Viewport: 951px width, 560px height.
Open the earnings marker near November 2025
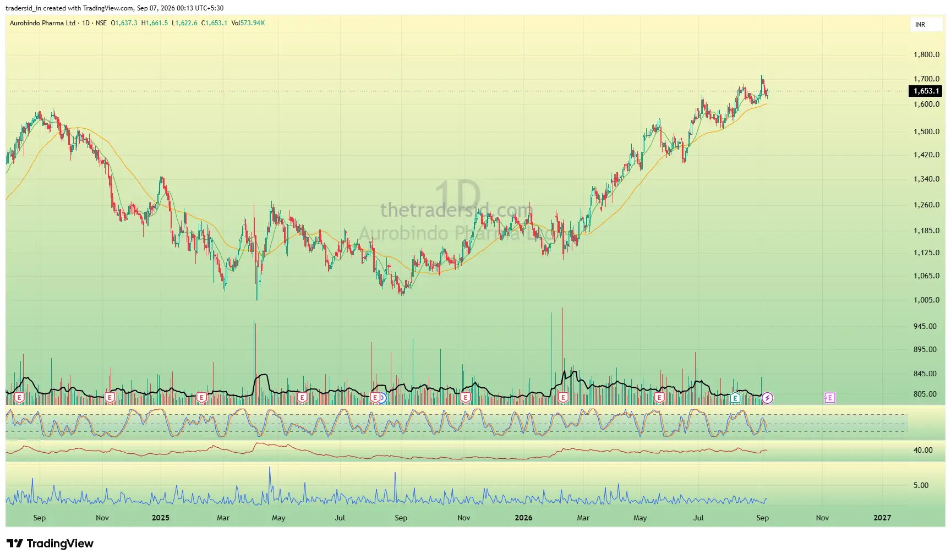(466, 397)
